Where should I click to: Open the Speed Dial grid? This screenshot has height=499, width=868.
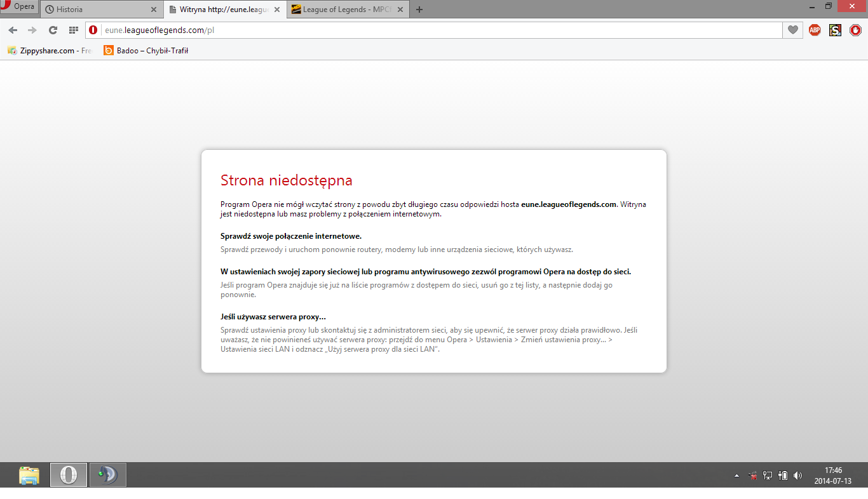coord(73,30)
